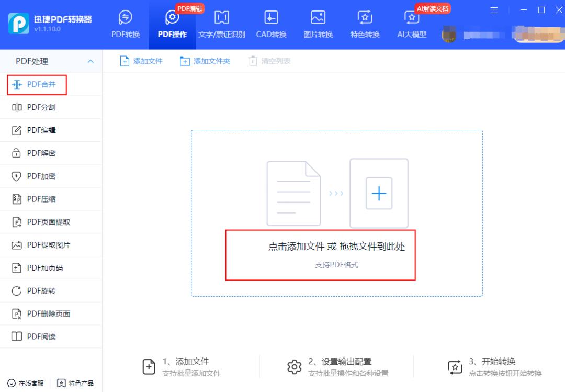Open the 图片转换 image conversion icon
This screenshot has width=565, height=392.
click(x=318, y=18)
